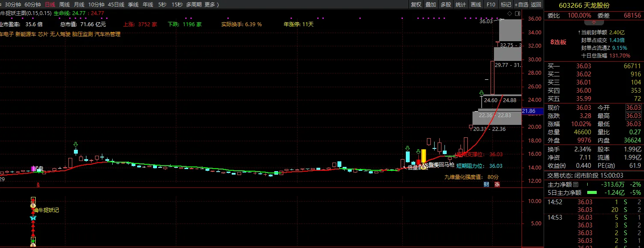The width and height of the screenshot is (644, 248).
Task: Toggle the 叠加 overlay option
Action: (x=430, y=4)
